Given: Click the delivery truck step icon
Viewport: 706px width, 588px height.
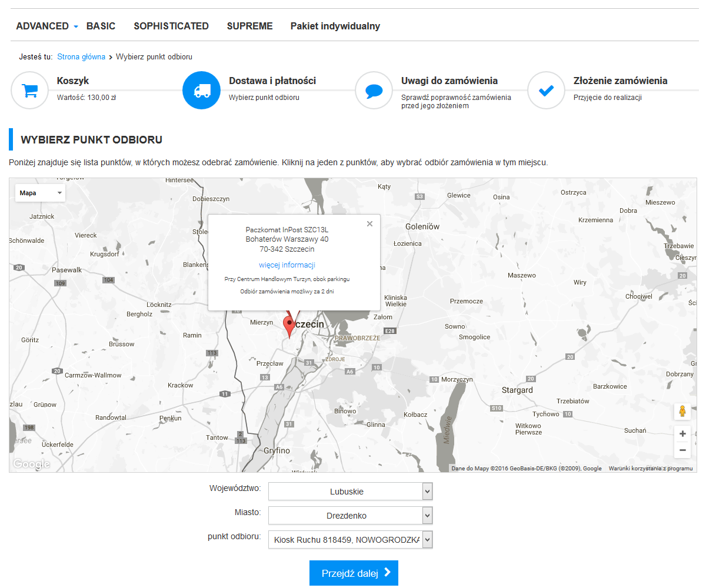Looking at the screenshot, I should click(x=201, y=91).
